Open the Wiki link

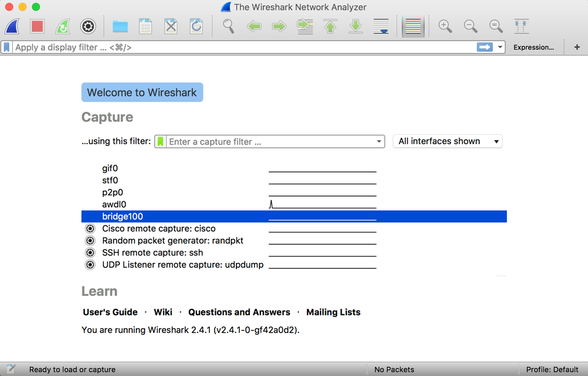[x=163, y=312]
